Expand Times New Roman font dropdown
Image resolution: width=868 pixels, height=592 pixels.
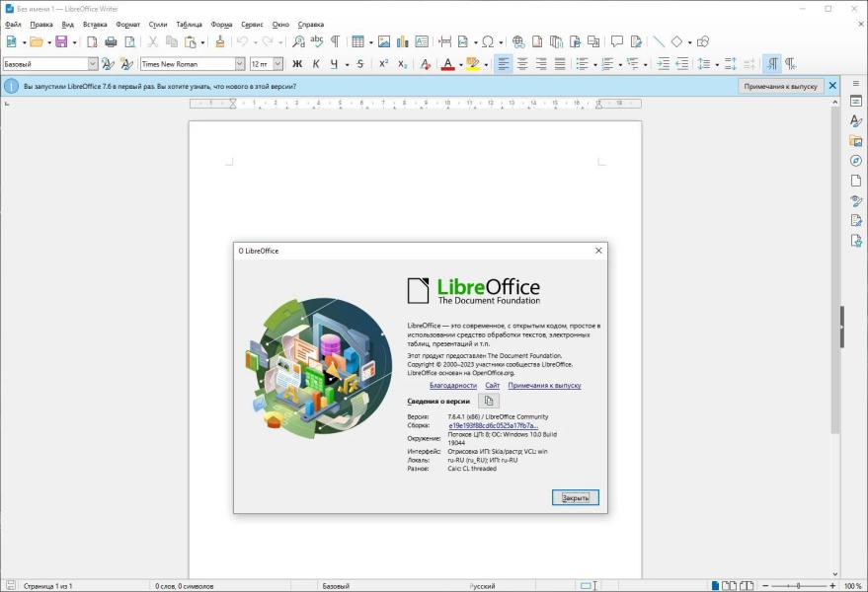click(x=240, y=64)
